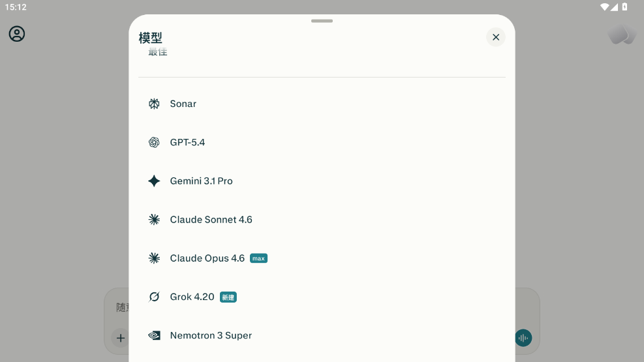Tap the plus attachment button

point(120,338)
